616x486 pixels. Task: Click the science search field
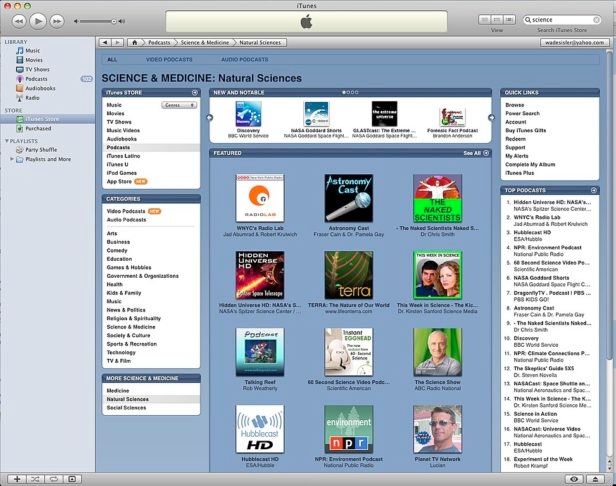coord(561,20)
